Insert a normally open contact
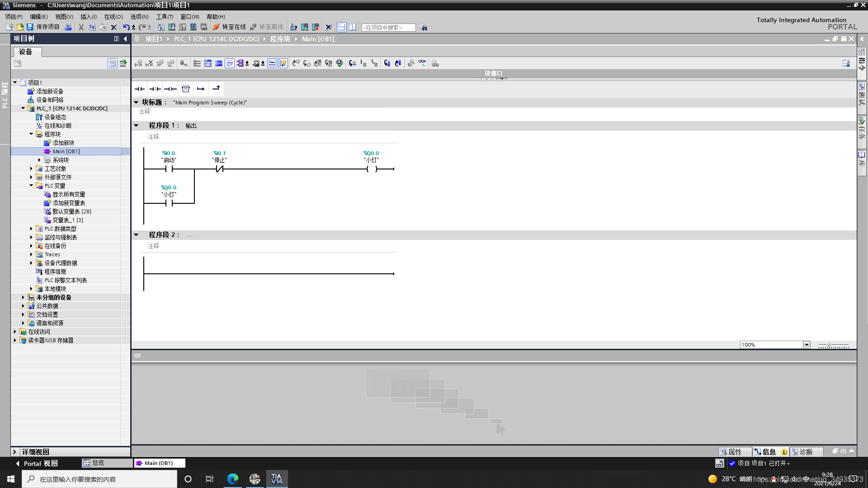The image size is (868, 488). (140, 89)
